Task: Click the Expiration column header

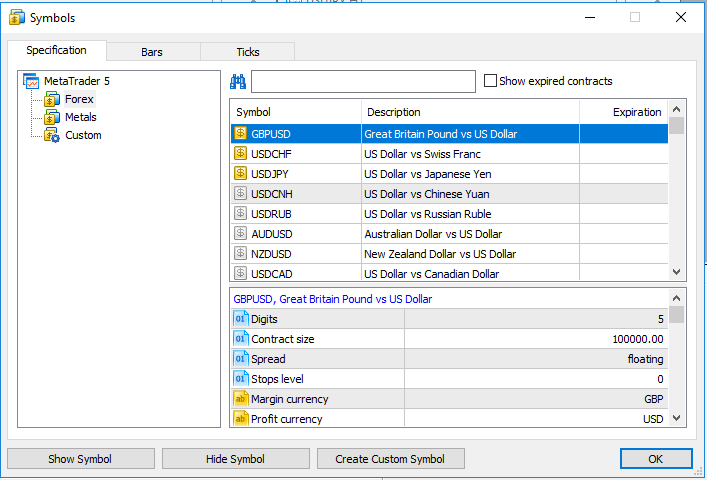Action: (x=624, y=112)
